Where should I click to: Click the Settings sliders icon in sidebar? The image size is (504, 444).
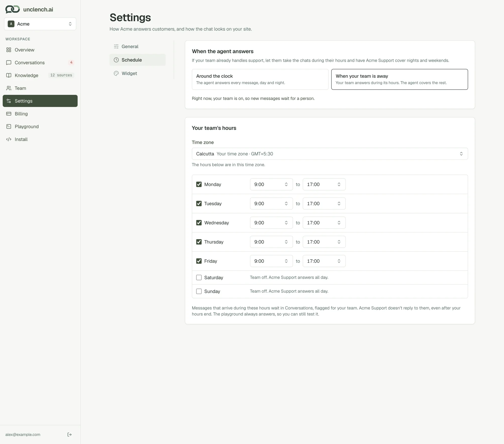(9, 101)
